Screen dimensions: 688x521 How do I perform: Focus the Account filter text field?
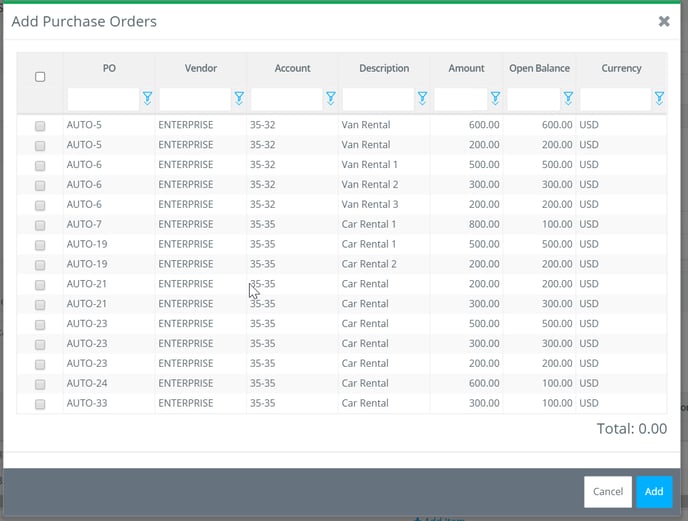pos(287,99)
